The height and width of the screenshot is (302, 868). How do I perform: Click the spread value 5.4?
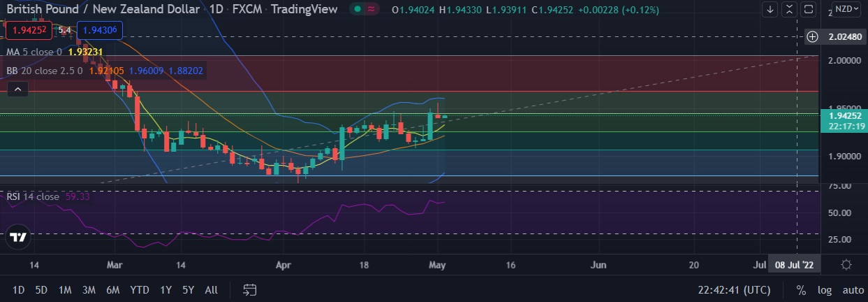click(x=64, y=30)
